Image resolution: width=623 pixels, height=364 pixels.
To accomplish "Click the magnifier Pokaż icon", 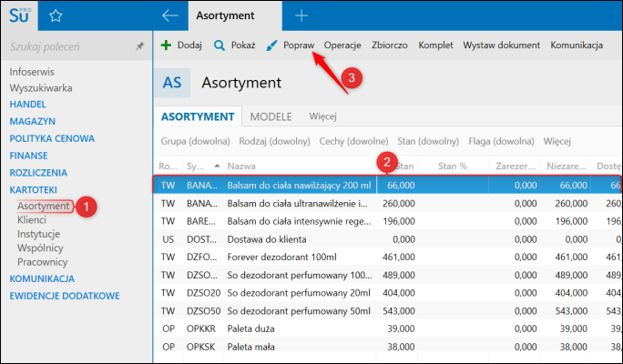I will 220,45.
